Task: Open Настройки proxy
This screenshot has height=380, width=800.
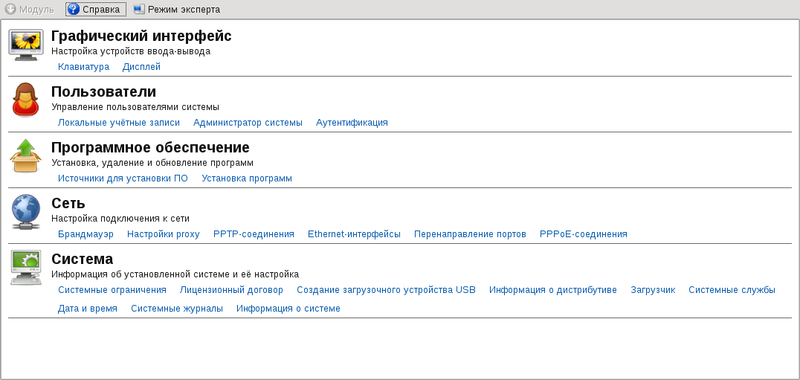Action: [163, 234]
